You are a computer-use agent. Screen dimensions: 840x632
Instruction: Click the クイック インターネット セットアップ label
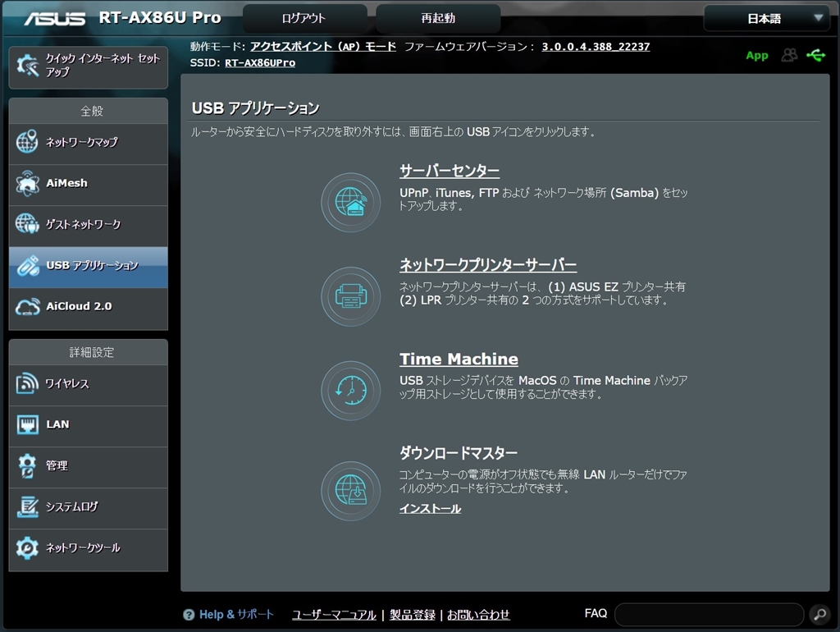tap(103, 66)
